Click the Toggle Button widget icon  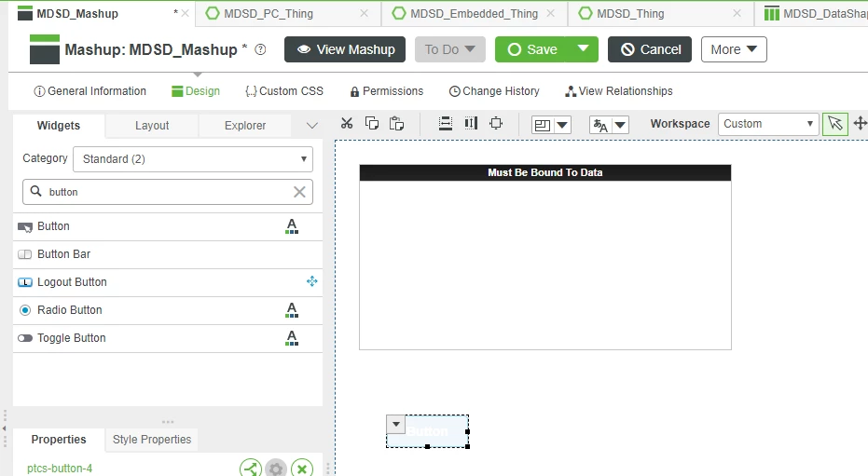pyautogui.click(x=25, y=338)
